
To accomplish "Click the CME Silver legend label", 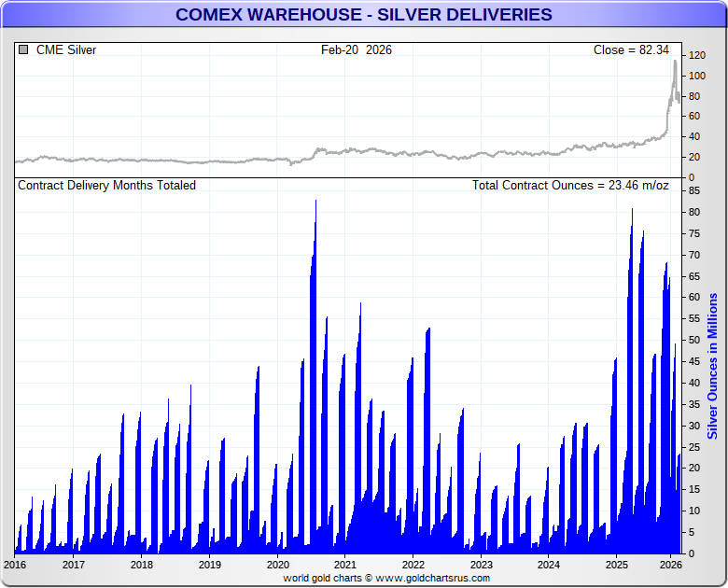I will pyautogui.click(x=65, y=50).
